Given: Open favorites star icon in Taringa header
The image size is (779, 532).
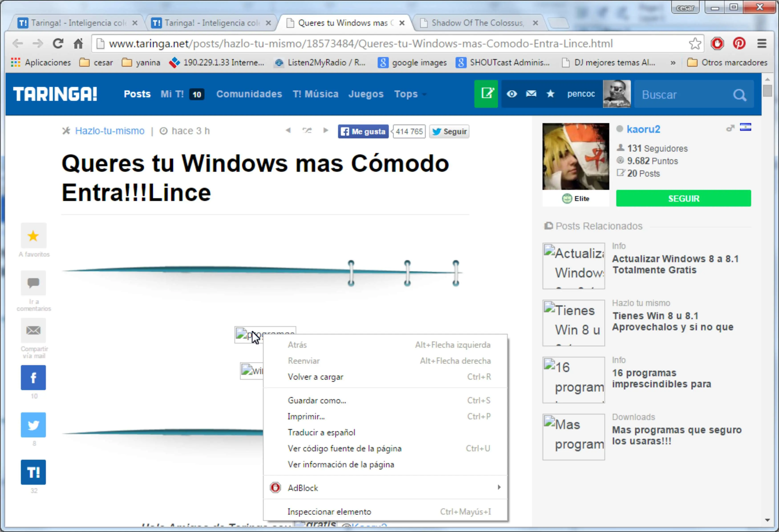Looking at the screenshot, I should [x=550, y=94].
